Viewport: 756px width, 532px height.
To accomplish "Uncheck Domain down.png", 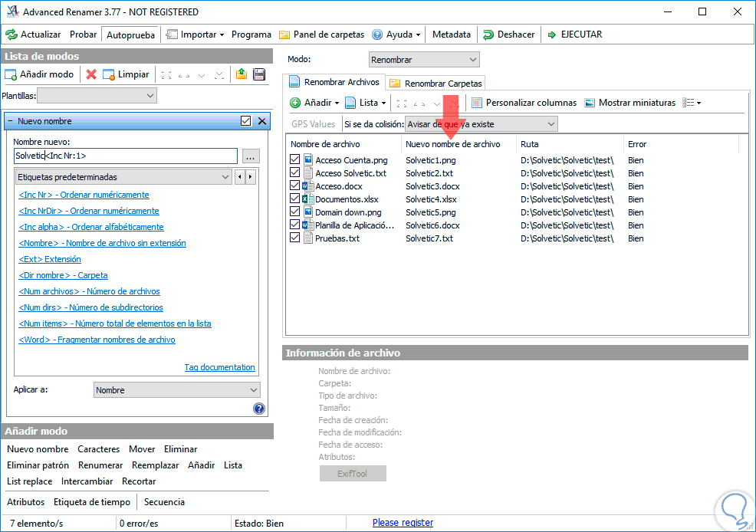I will click(295, 211).
